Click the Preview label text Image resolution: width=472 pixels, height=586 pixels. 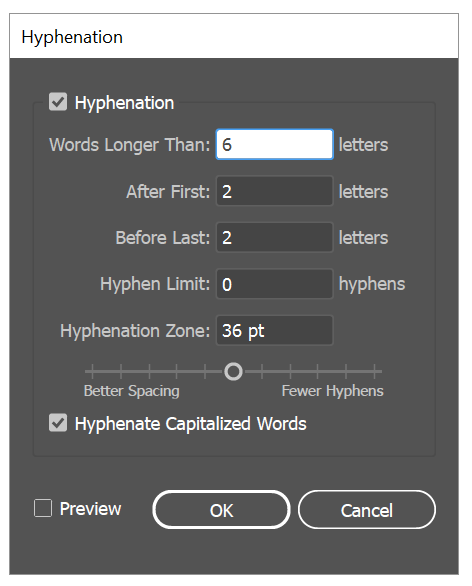[90, 509]
